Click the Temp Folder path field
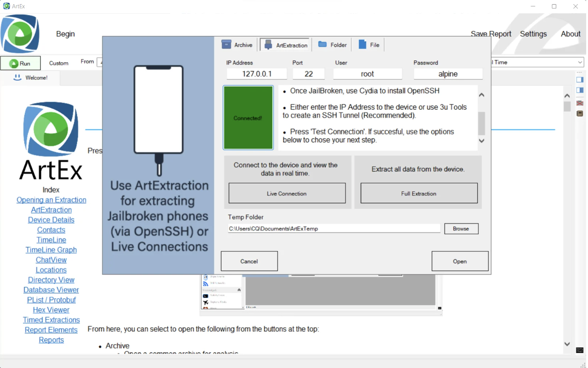This screenshot has width=588, height=368. [x=334, y=229]
